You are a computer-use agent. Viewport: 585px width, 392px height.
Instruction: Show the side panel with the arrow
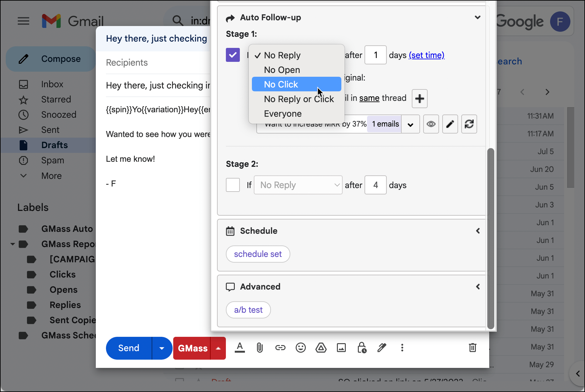pos(578,374)
